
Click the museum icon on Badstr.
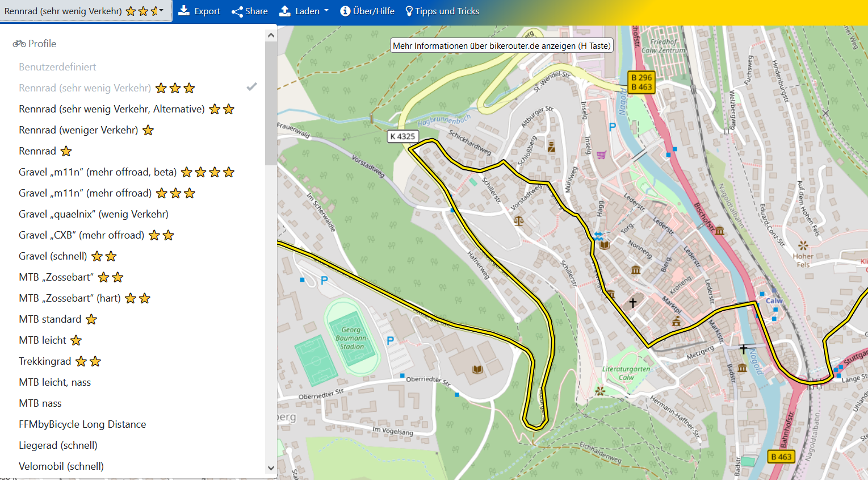[742, 368]
